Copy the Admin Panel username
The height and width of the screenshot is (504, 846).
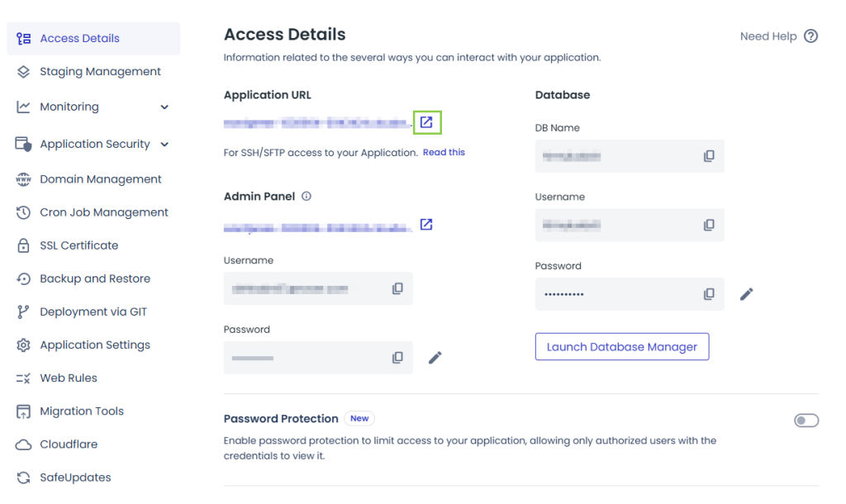397,288
